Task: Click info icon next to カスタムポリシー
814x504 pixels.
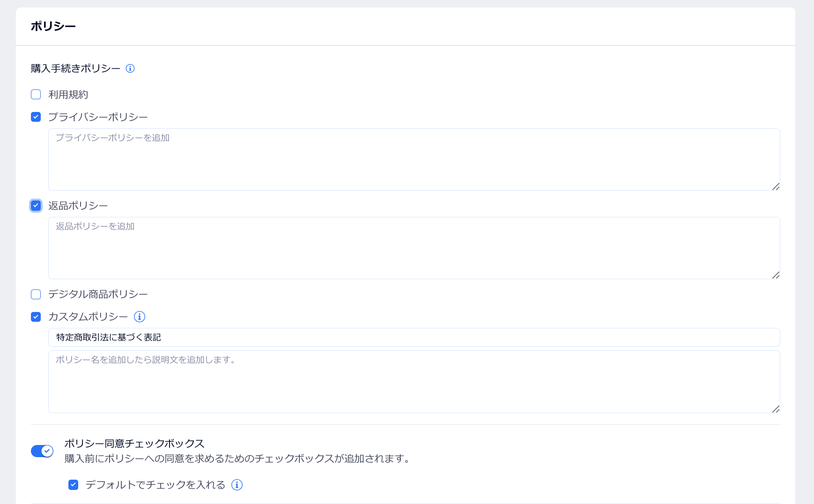Action: (x=139, y=317)
